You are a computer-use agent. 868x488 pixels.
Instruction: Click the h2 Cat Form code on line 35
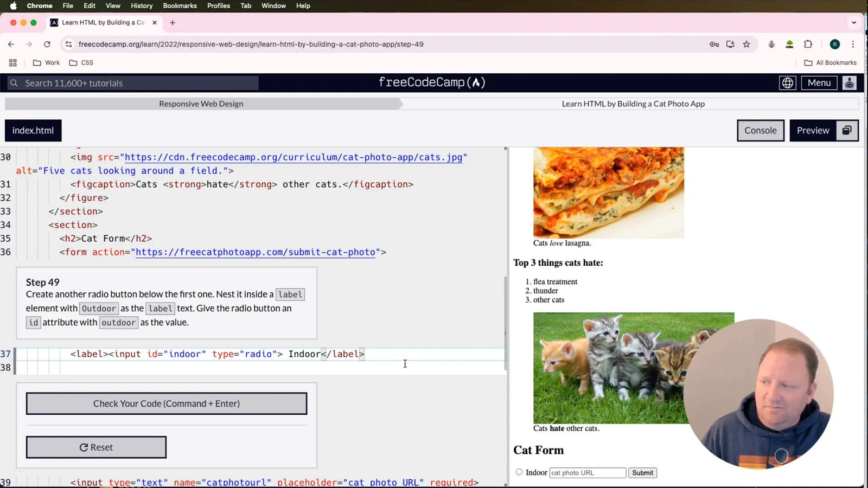(x=106, y=239)
